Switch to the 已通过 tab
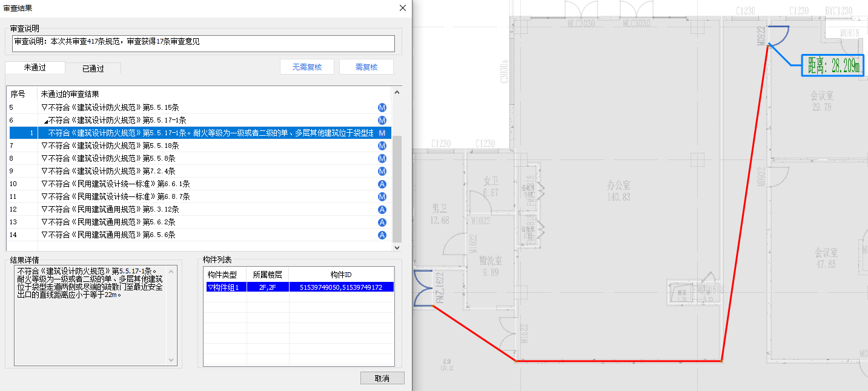 click(x=93, y=69)
